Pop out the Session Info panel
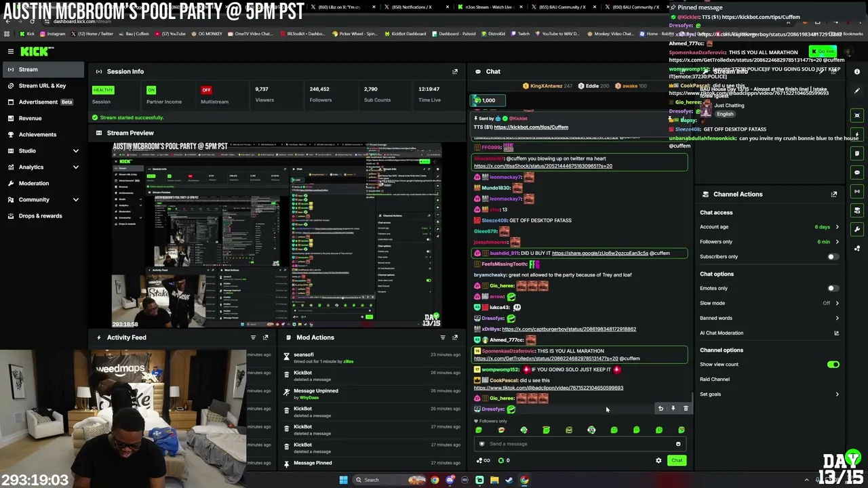868x488 pixels. pyautogui.click(x=455, y=71)
